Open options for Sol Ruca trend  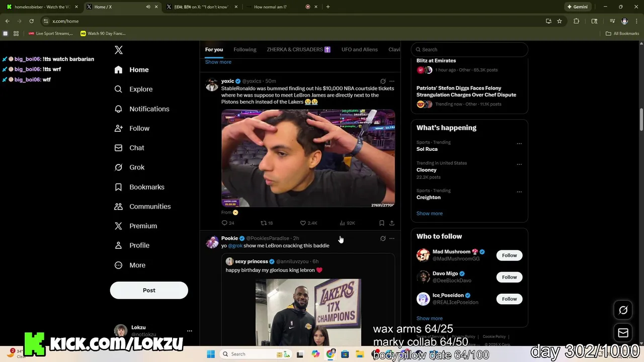coord(519,143)
